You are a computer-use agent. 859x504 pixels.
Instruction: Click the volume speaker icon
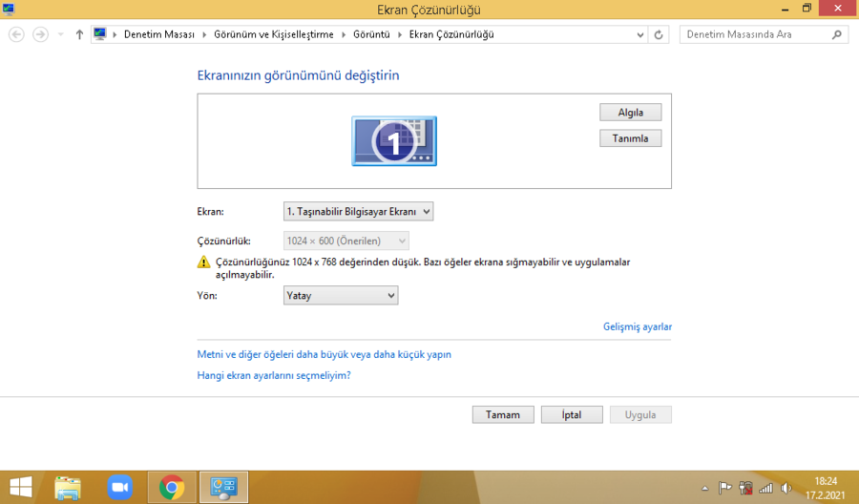click(786, 488)
